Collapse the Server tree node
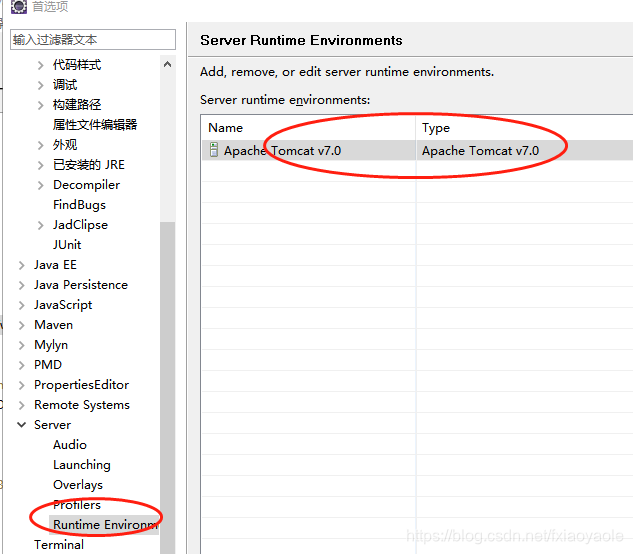 (21, 425)
